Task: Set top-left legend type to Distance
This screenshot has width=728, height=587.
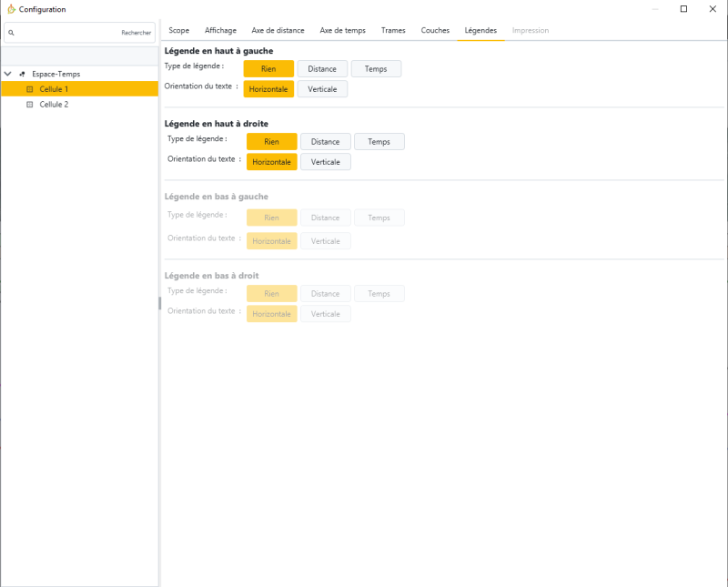Action: pyautogui.click(x=322, y=69)
